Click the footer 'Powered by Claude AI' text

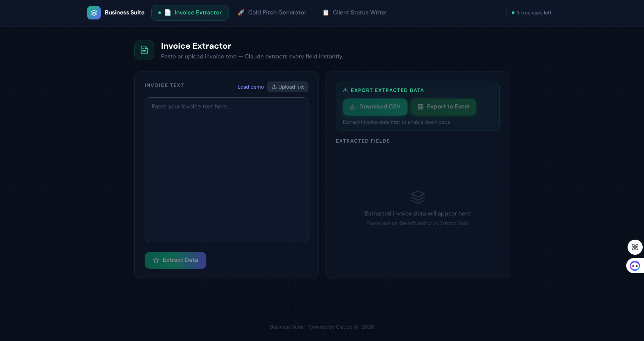[333, 327]
